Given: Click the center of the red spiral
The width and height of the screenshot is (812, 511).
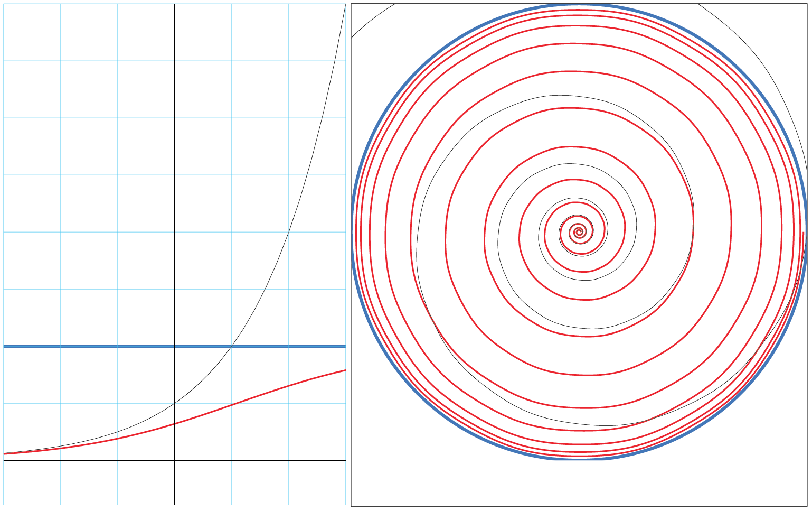Looking at the screenshot, I should 579,233.
